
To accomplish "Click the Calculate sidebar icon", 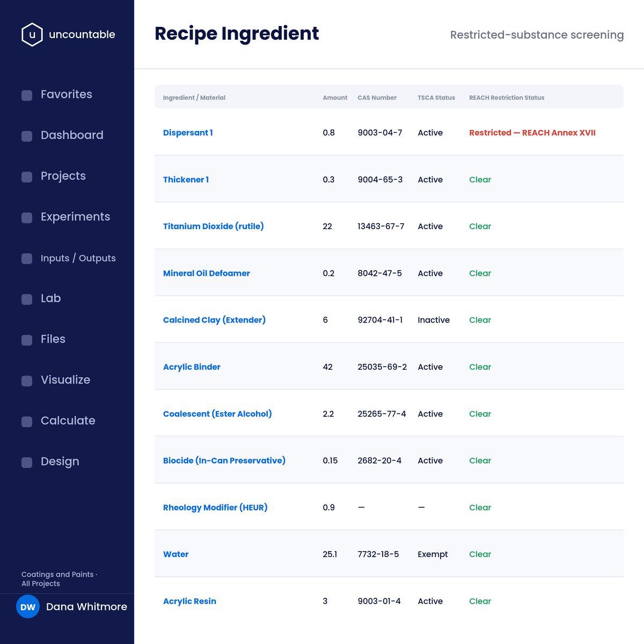I will (27, 422).
